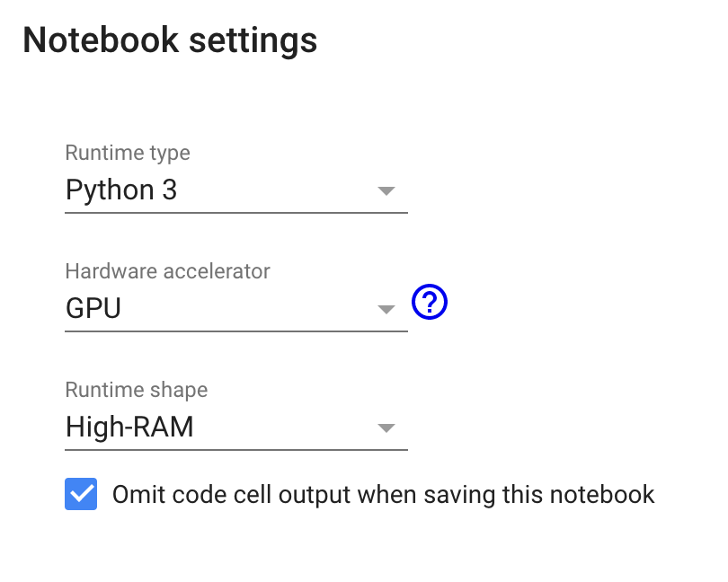Select the 'Python 3' value text
This screenshot has height=582, width=728.
pos(121,190)
